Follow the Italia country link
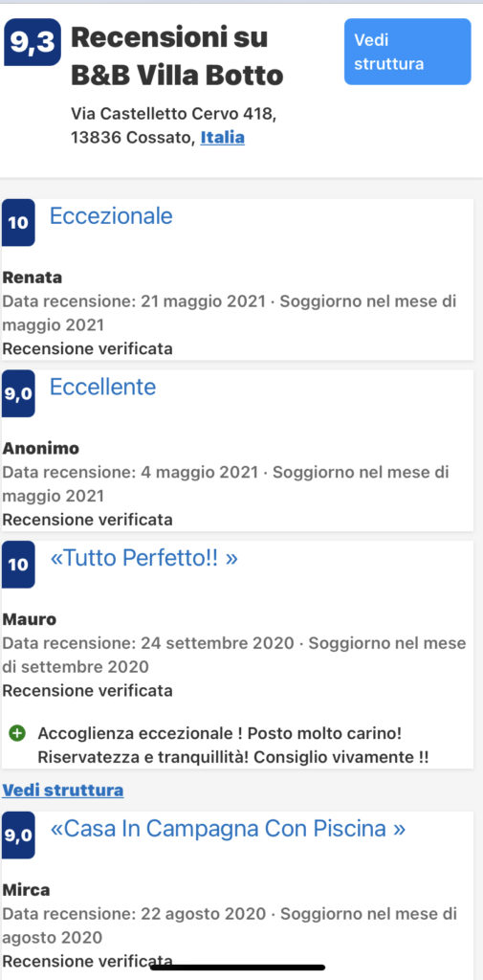 pos(223,138)
